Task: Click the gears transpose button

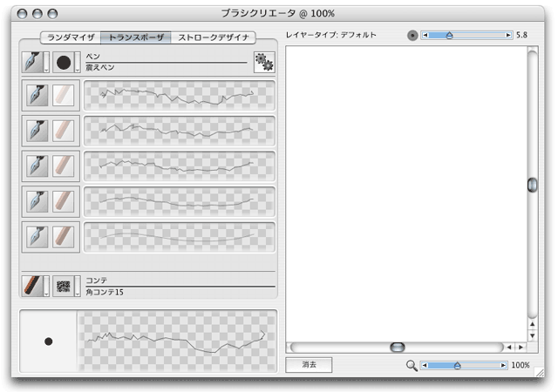Action: click(264, 62)
